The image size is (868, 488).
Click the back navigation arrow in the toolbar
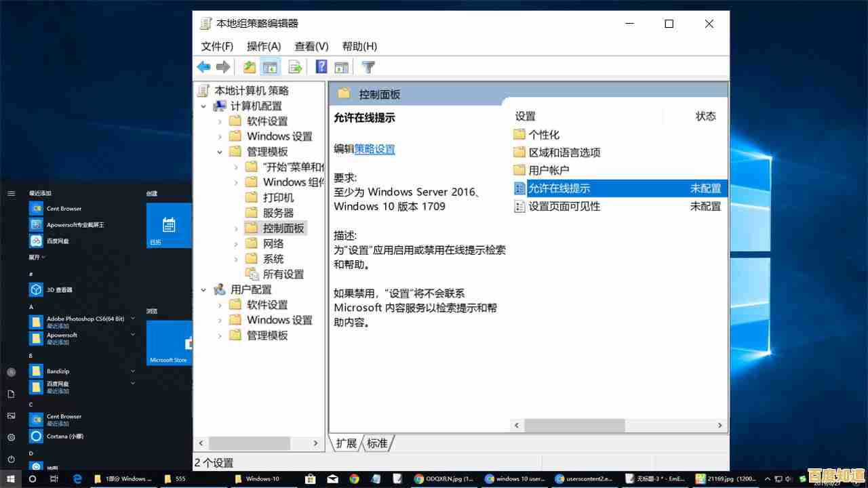click(x=203, y=66)
